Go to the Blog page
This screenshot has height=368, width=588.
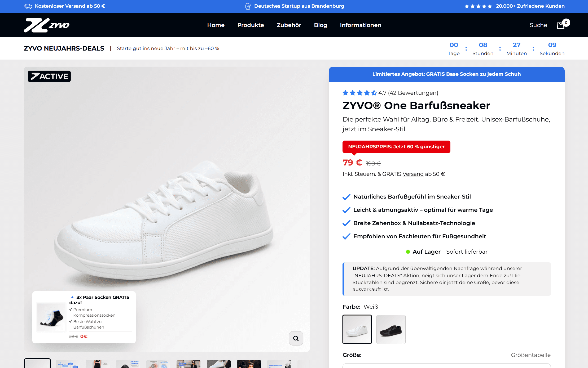tap(320, 25)
